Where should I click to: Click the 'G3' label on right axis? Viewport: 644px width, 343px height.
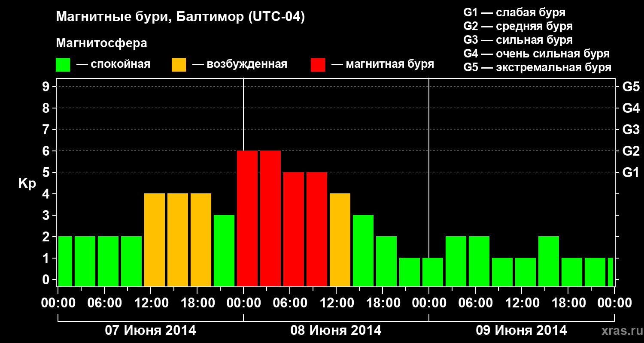point(631,130)
